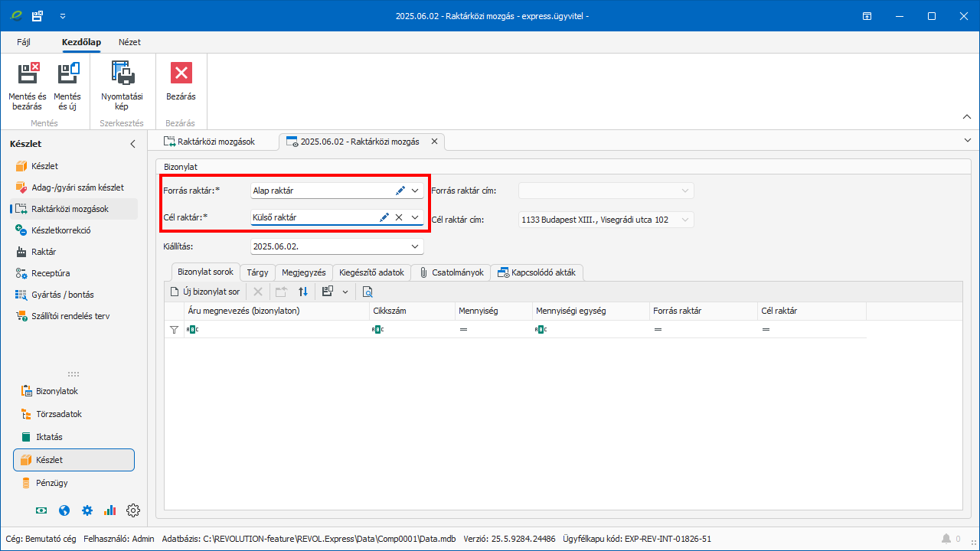Click the funnel filter icon in the grid
Screen dimensions: 980x551
click(174, 330)
